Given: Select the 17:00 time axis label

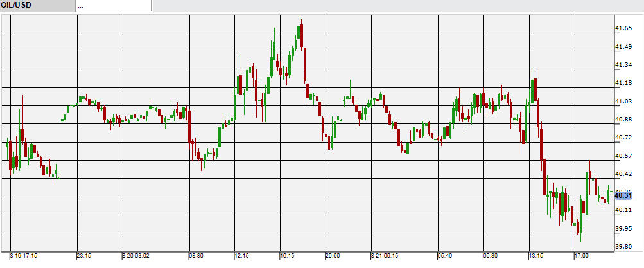Looking at the screenshot, I should (x=581, y=256).
